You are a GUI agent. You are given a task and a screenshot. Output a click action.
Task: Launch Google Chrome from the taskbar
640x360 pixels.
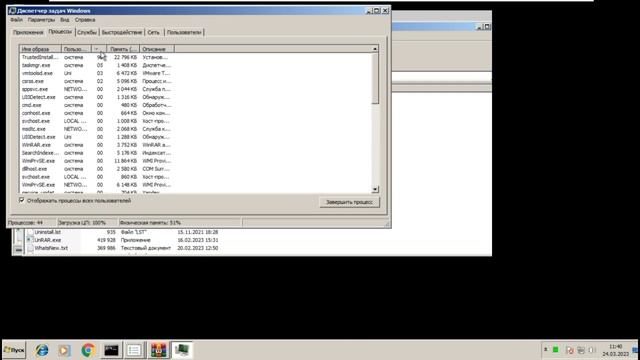tap(87, 350)
